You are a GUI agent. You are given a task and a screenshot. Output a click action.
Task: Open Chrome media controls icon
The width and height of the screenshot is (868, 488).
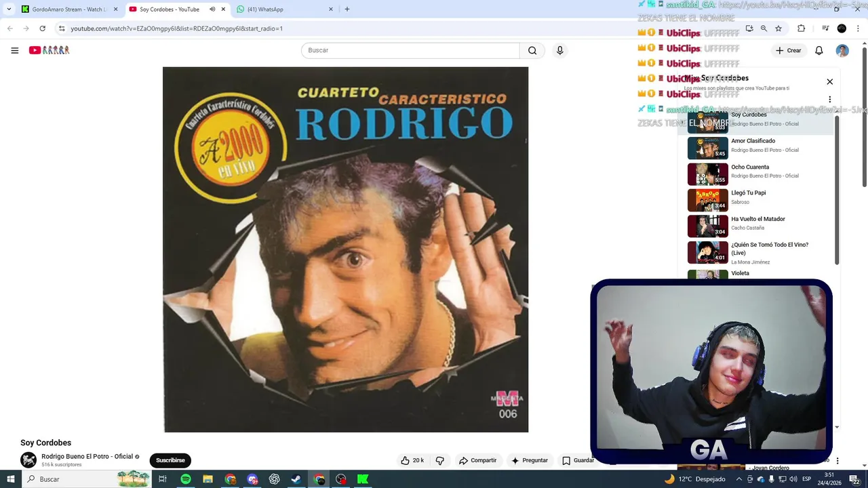[825, 28]
